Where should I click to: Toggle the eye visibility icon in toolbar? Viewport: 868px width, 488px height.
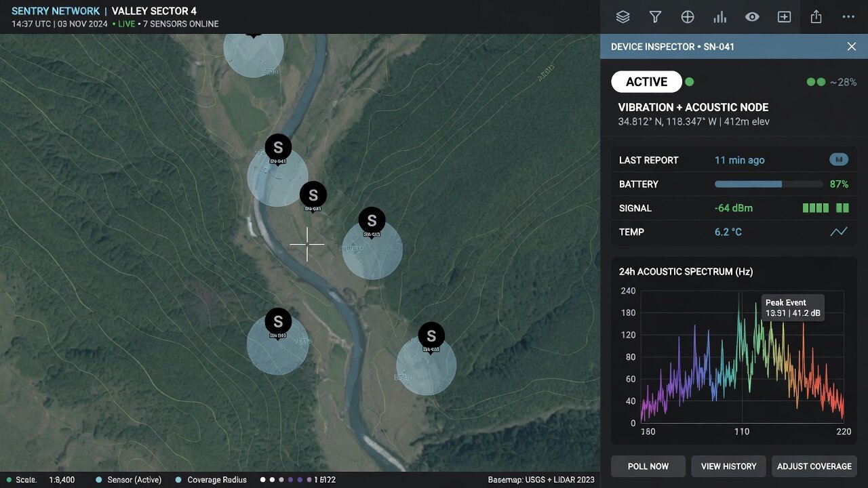point(752,17)
